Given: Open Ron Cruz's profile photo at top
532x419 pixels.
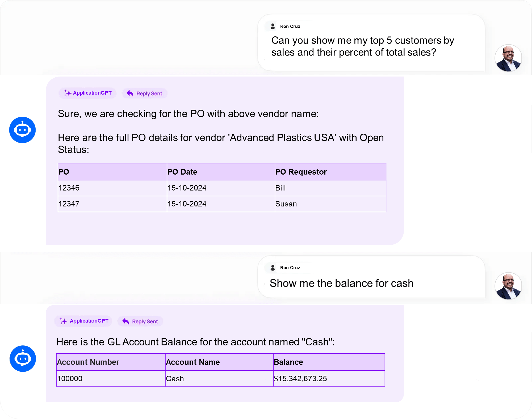Looking at the screenshot, I should pos(508,58).
